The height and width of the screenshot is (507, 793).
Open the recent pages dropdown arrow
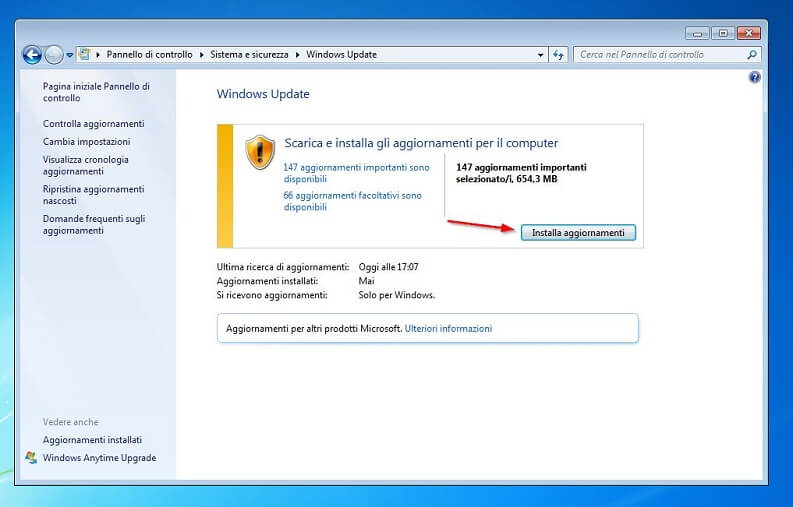(69, 55)
